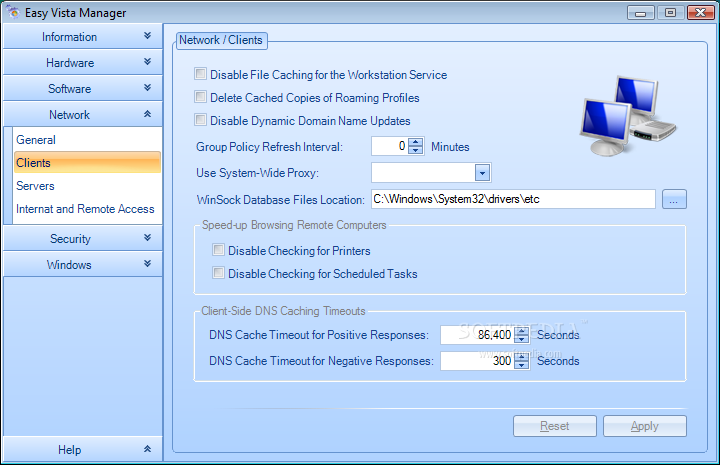
Task: Browse for WinSock database files location
Action: [674, 199]
